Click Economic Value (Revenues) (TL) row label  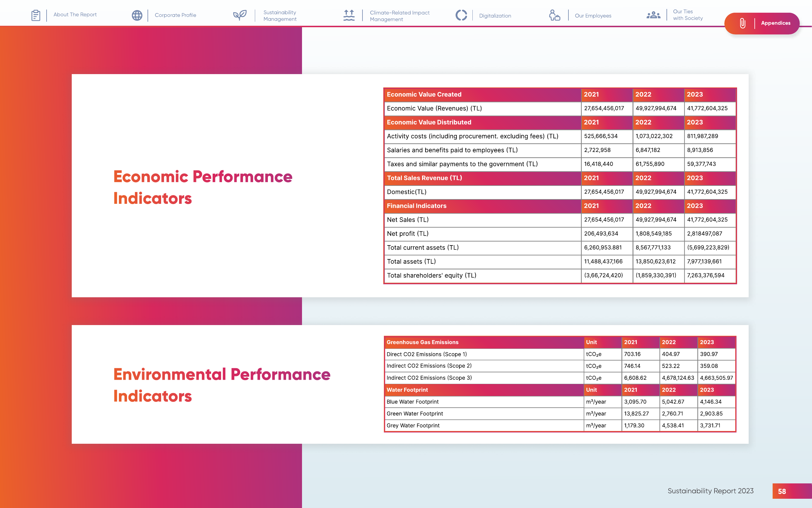(x=434, y=108)
